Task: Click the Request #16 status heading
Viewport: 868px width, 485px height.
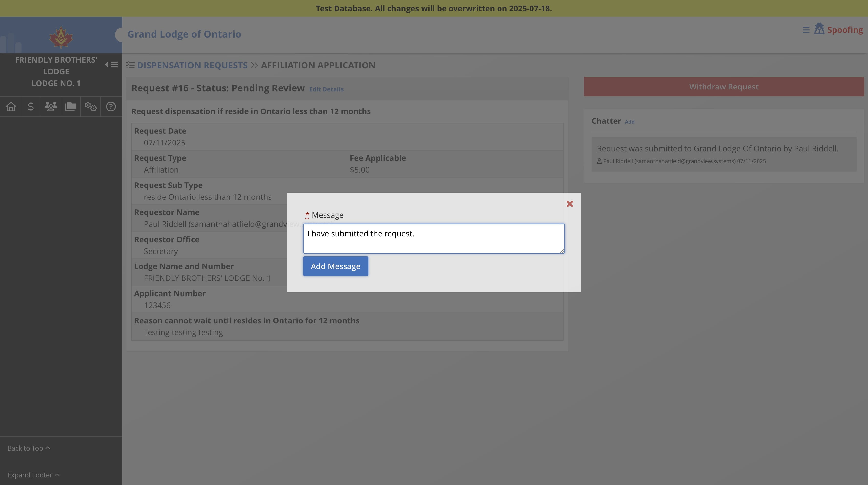Action: pos(218,88)
